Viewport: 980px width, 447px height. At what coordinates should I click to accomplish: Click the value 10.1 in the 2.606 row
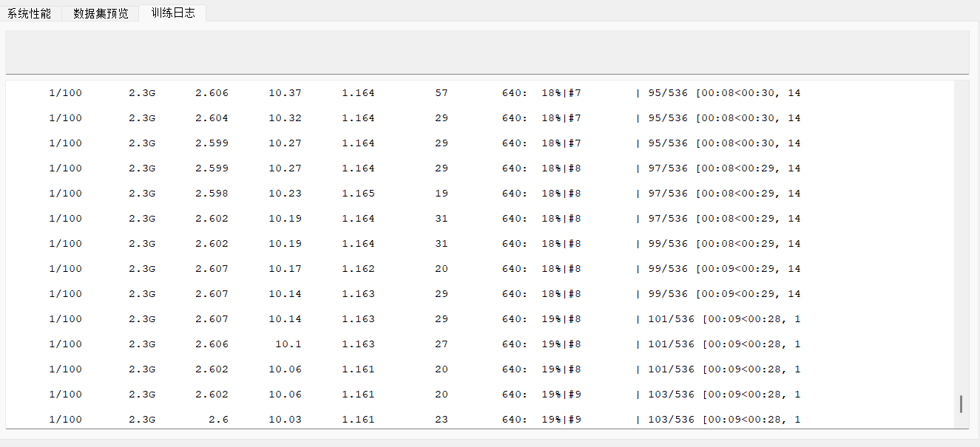coord(288,344)
